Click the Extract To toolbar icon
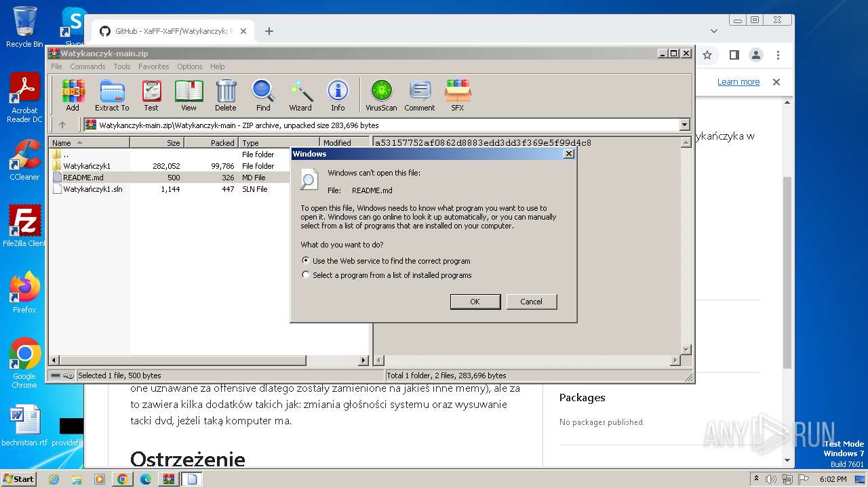Viewport: 868px width, 488px height. [112, 95]
